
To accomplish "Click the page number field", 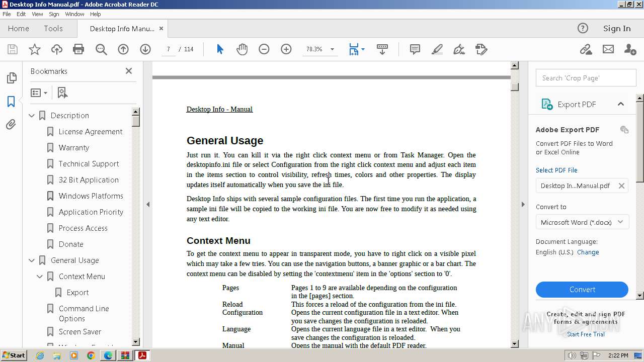I will coord(168,49).
